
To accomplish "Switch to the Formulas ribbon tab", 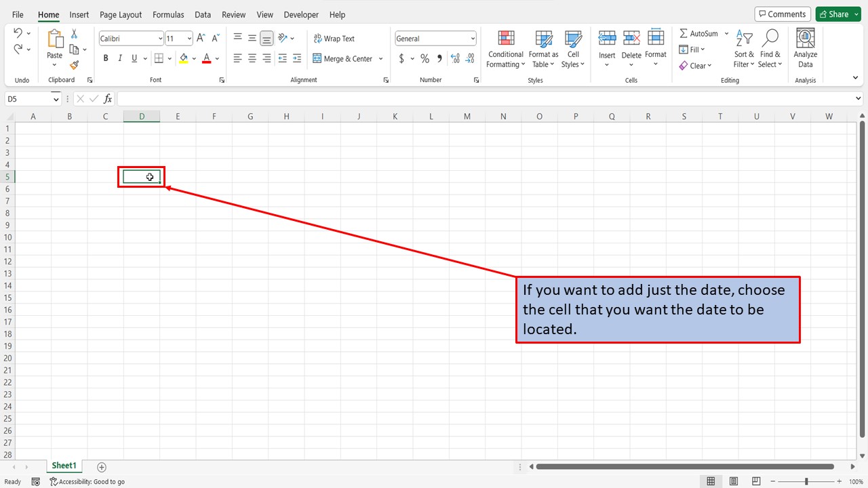I will point(168,14).
